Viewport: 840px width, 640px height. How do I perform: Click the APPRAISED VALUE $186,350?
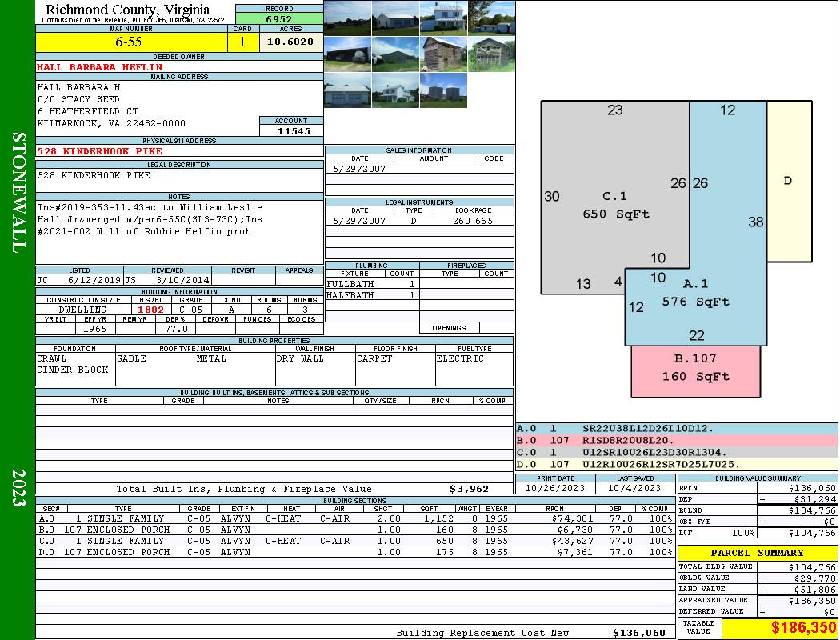click(812, 601)
